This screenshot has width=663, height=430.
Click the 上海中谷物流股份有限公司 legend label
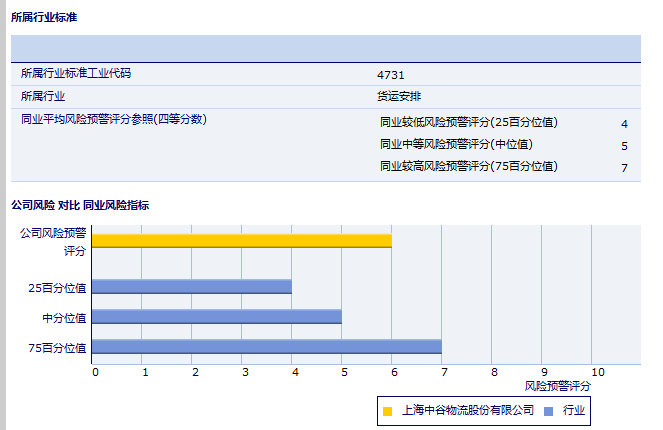tap(467, 411)
